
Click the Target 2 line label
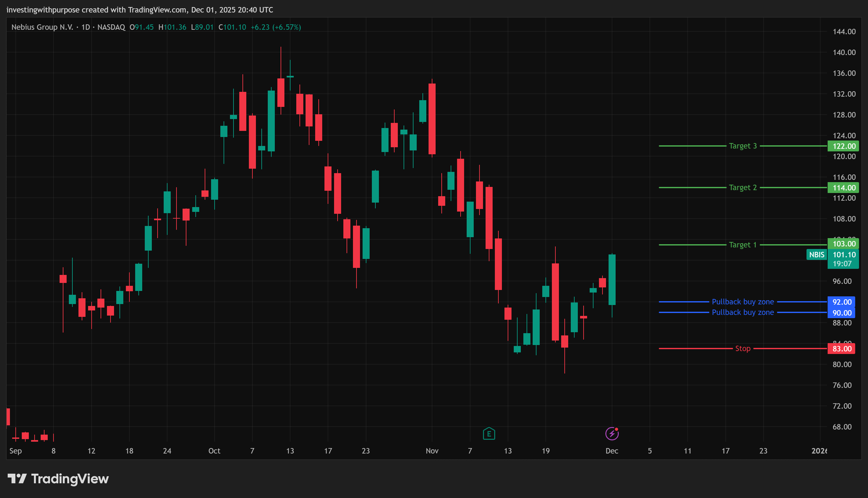click(743, 188)
